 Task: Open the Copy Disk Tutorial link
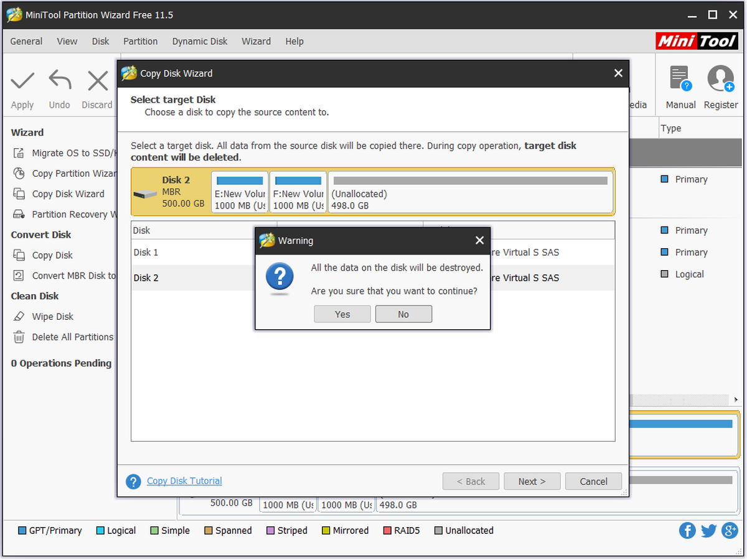point(184,481)
